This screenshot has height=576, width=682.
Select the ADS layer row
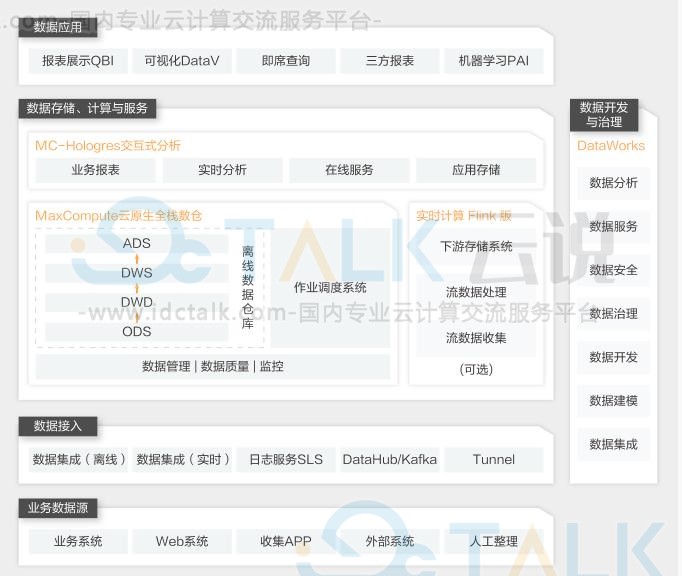pos(137,243)
